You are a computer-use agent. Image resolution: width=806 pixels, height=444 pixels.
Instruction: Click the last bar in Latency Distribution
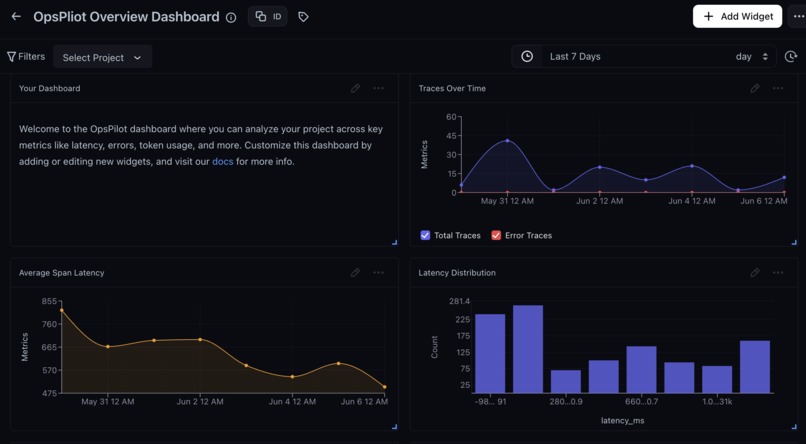(755, 367)
